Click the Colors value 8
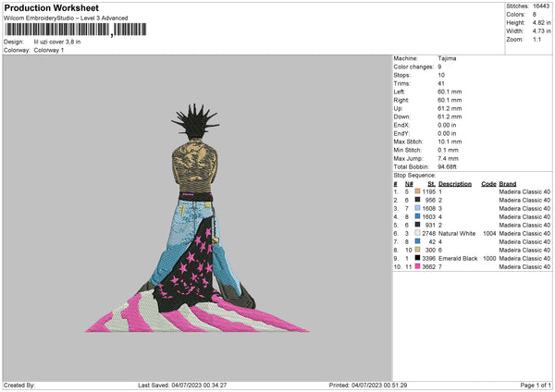 535,15
